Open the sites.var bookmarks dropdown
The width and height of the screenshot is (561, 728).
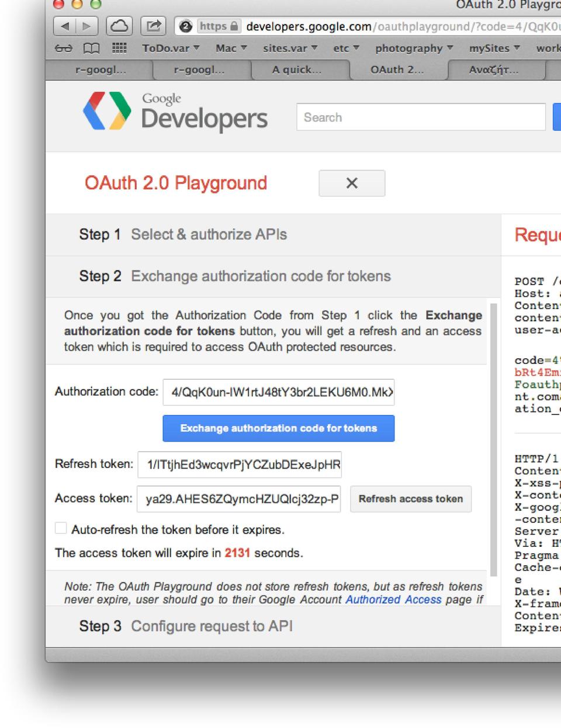point(290,48)
